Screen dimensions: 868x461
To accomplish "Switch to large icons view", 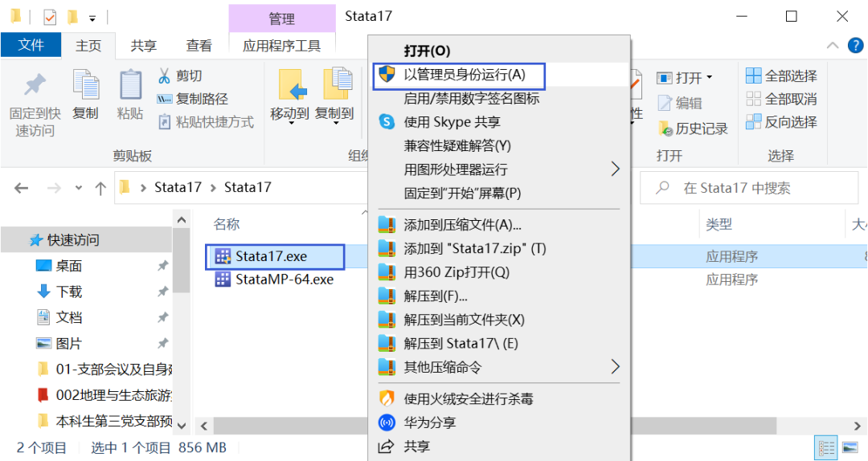I will pyautogui.click(x=850, y=447).
